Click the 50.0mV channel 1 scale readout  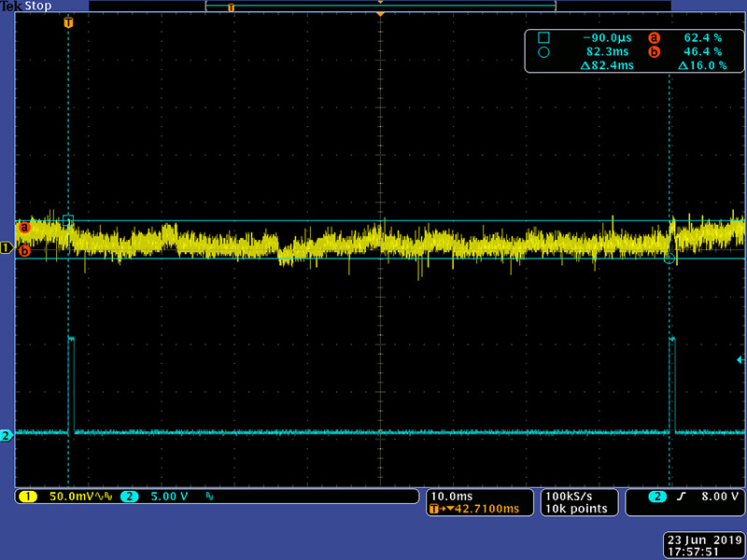72,497
